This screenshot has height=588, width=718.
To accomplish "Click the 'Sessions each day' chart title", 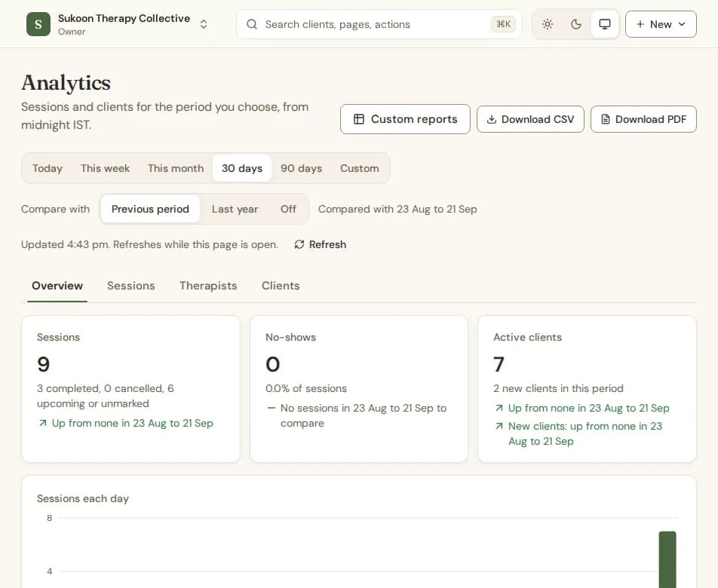I will point(83,498).
